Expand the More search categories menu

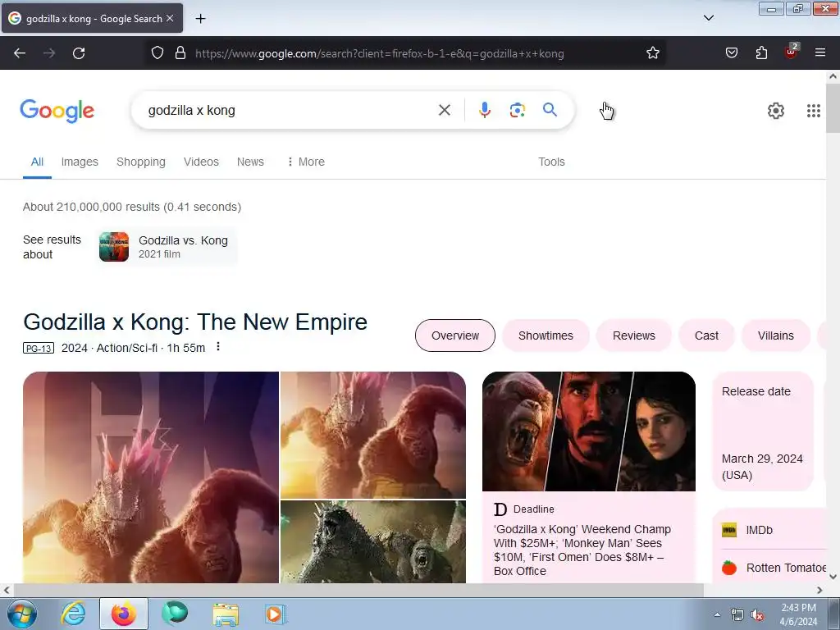[306, 162]
